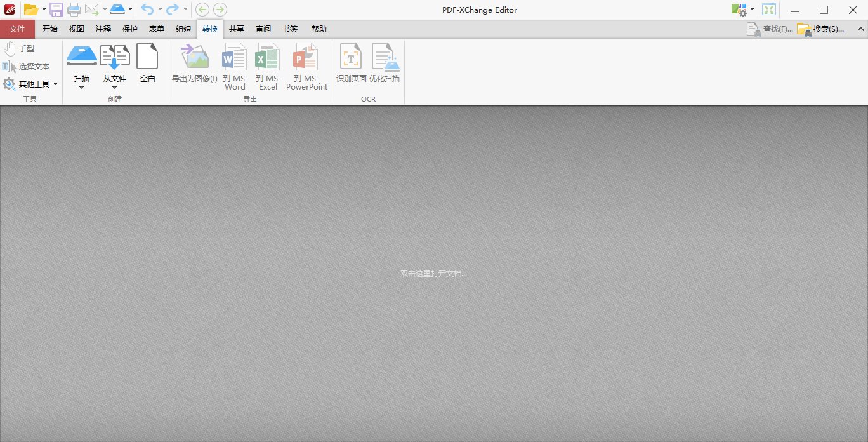
Task: Expand the UI options dropdown arrow
Action: tap(752, 10)
